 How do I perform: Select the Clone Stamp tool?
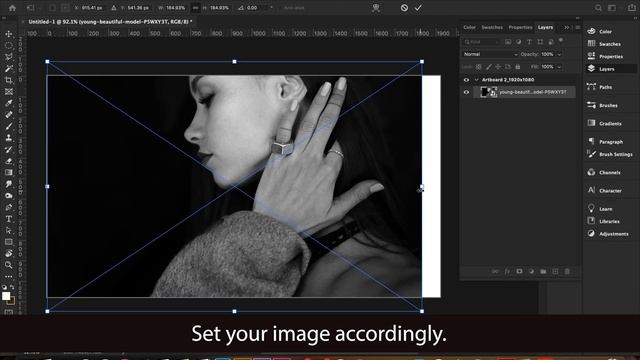[x=9, y=138]
